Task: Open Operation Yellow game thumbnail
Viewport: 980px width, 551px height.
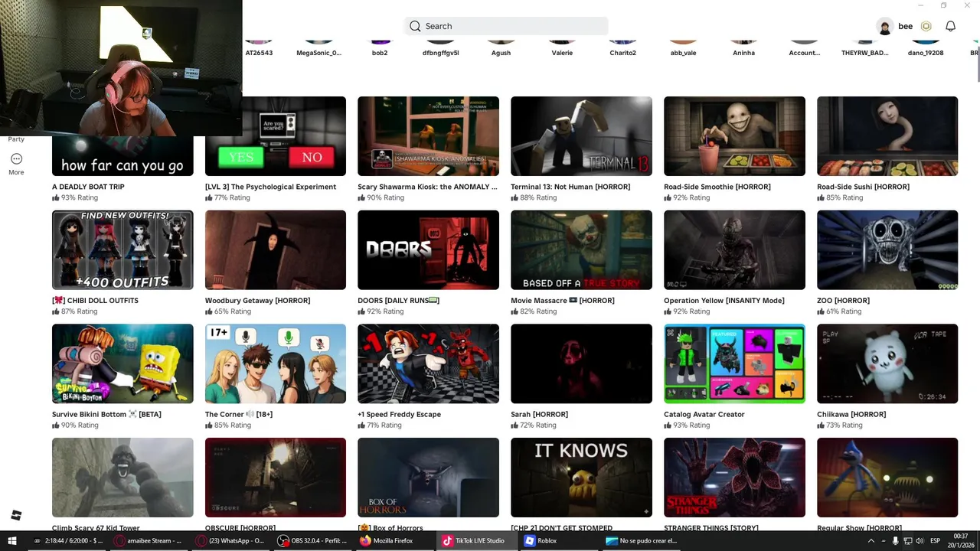Action: (734, 250)
